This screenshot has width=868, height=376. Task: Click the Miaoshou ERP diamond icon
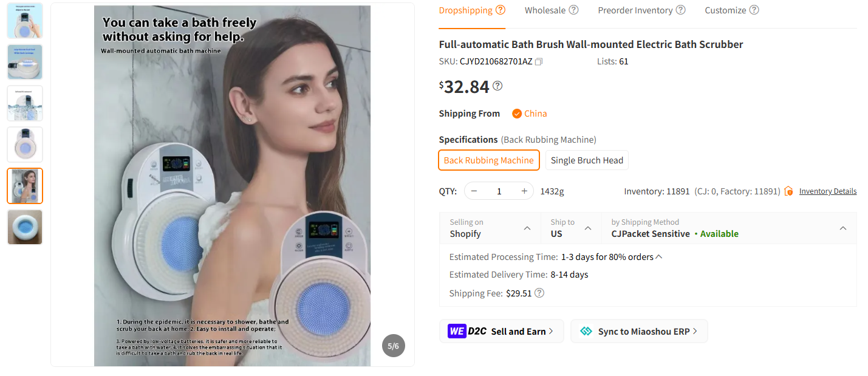(x=586, y=331)
